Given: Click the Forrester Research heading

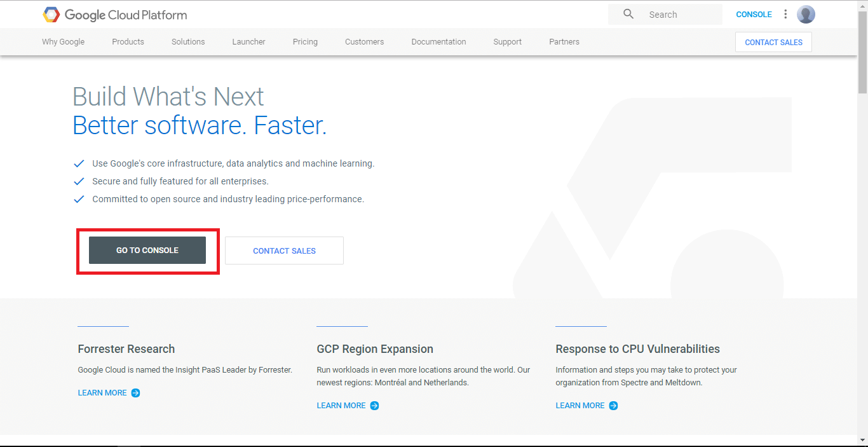Looking at the screenshot, I should point(126,349).
